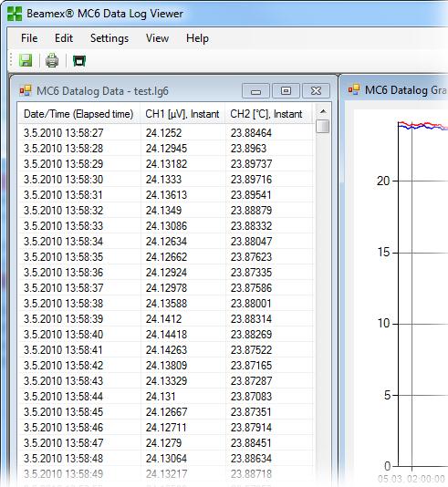
Task: Click the MC6 Datalog Graph window icon
Action: (354, 89)
